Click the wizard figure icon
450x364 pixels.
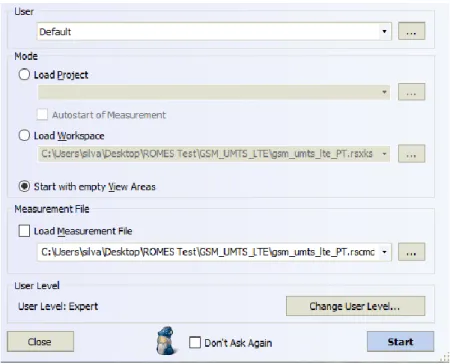166,340
